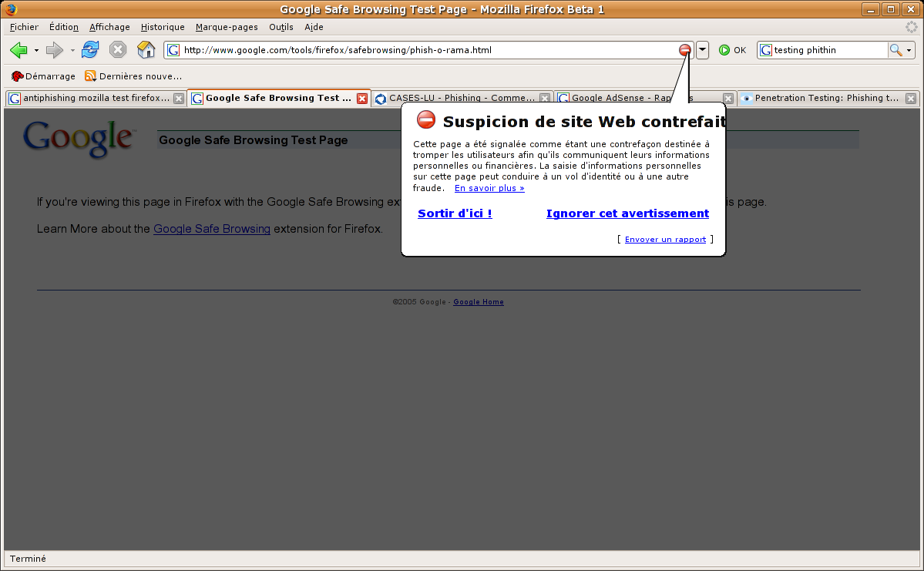Click 'En savoir plus »' link
Image resolution: width=924 pixels, height=571 pixels.
click(489, 188)
